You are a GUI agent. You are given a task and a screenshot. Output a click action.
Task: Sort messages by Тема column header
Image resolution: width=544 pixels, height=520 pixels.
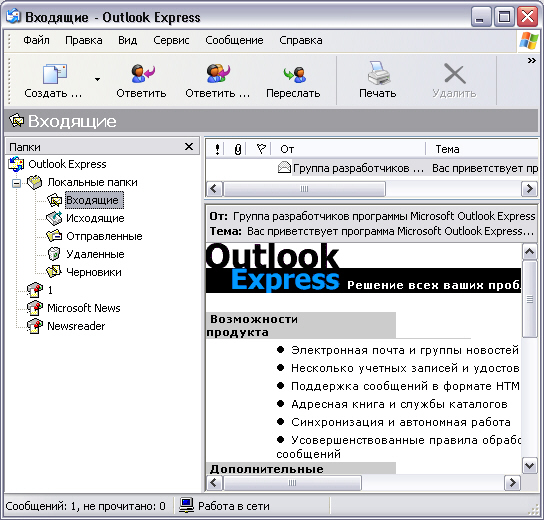pyautogui.click(x=483, y=149)
